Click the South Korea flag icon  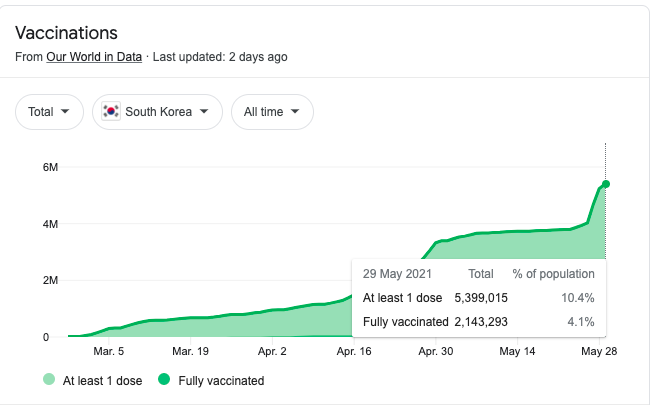[111, 112]
